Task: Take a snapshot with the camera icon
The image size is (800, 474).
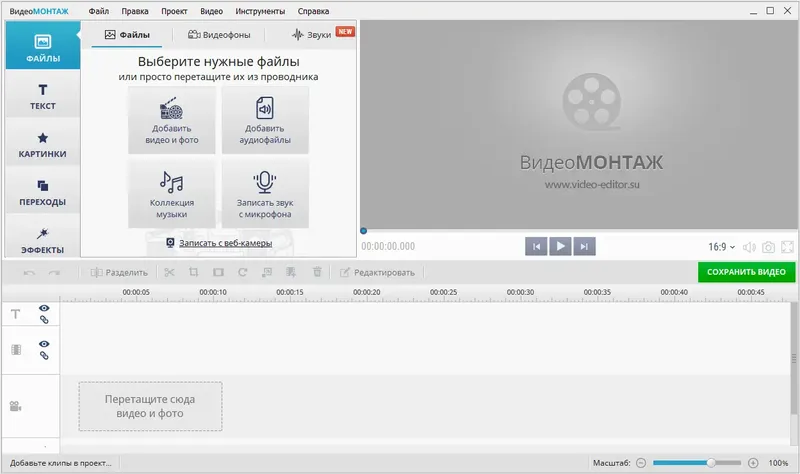Action: point(768,247)
